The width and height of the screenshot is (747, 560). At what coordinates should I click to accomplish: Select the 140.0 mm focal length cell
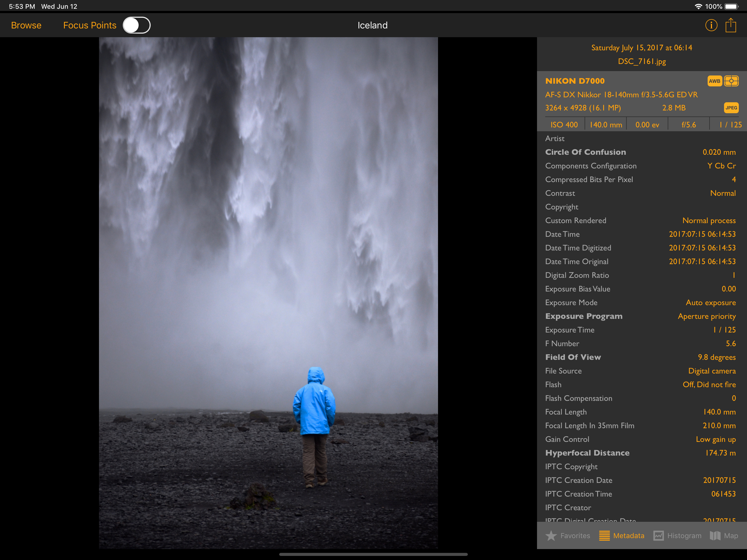tap(606, 125)
